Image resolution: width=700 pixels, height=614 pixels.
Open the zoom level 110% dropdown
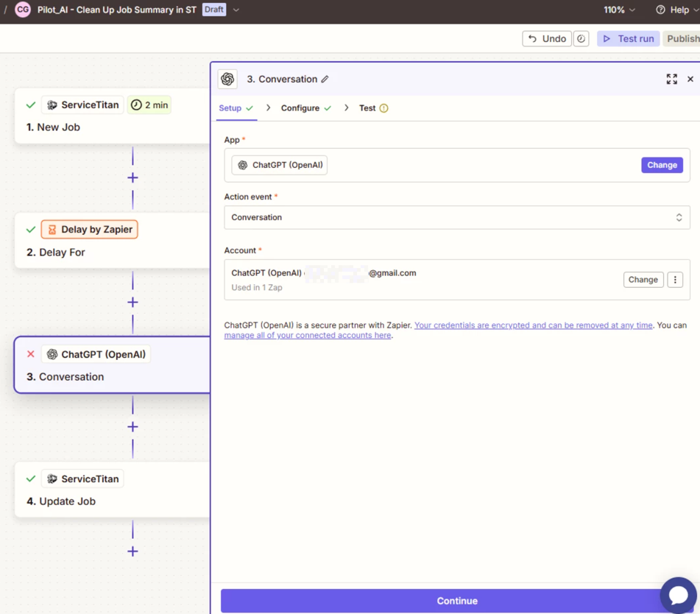[x=619, y=10]
